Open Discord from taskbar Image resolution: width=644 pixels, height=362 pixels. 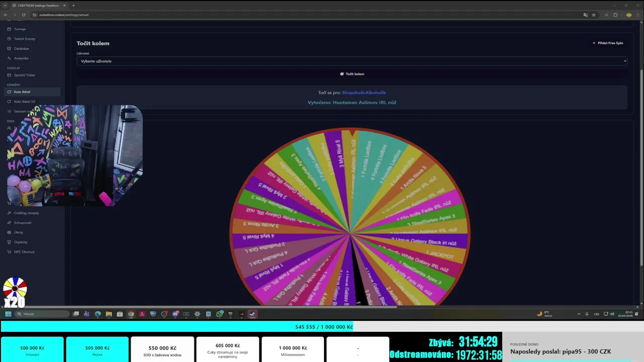click(x=175, y=314)
